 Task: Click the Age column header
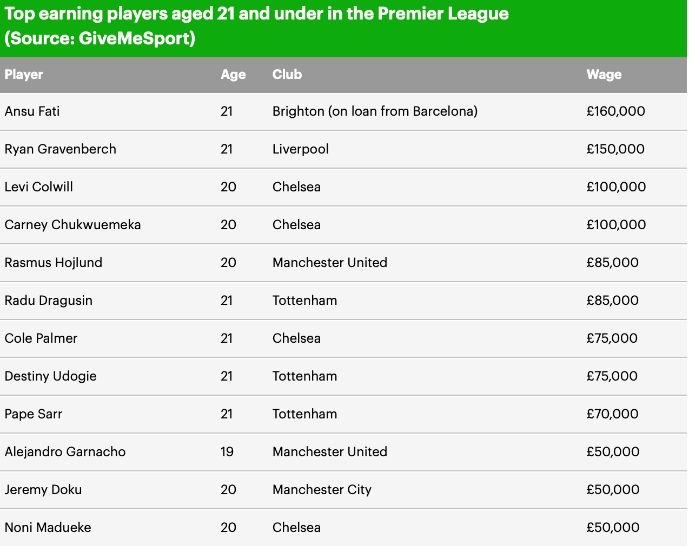click(x=232, y=75)
